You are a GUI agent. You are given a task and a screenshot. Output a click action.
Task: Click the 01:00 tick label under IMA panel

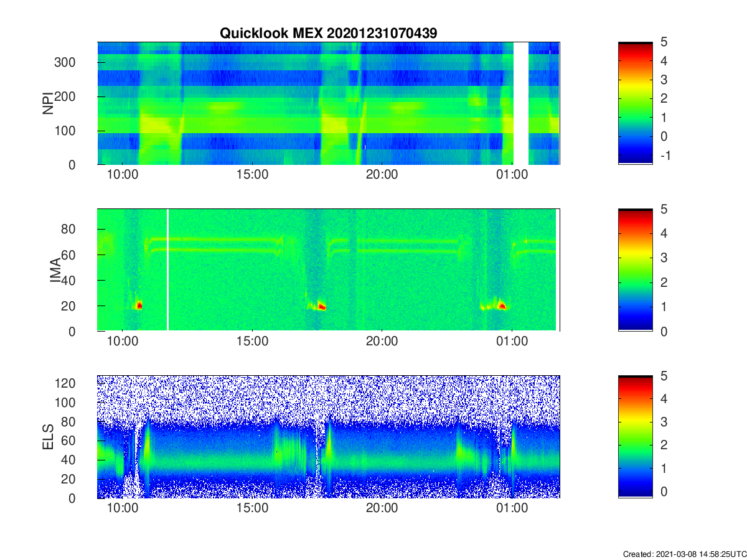[511, 342]
